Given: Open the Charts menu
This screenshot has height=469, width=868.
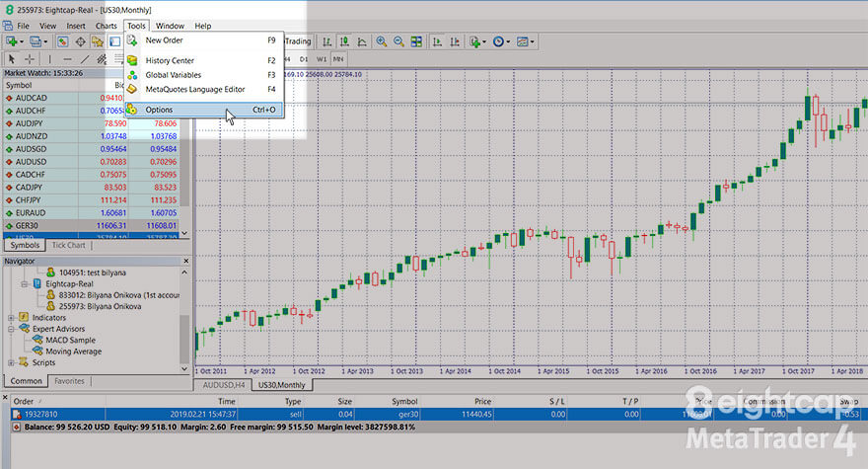Looking at the screenshot, I should click(107, 26).
